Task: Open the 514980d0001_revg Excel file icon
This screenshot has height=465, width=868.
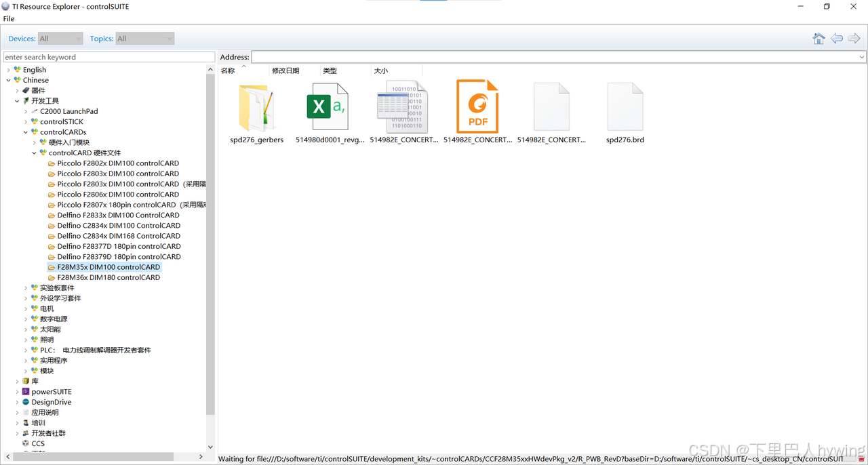Action: pyautogui.click(x=328, y=107)
